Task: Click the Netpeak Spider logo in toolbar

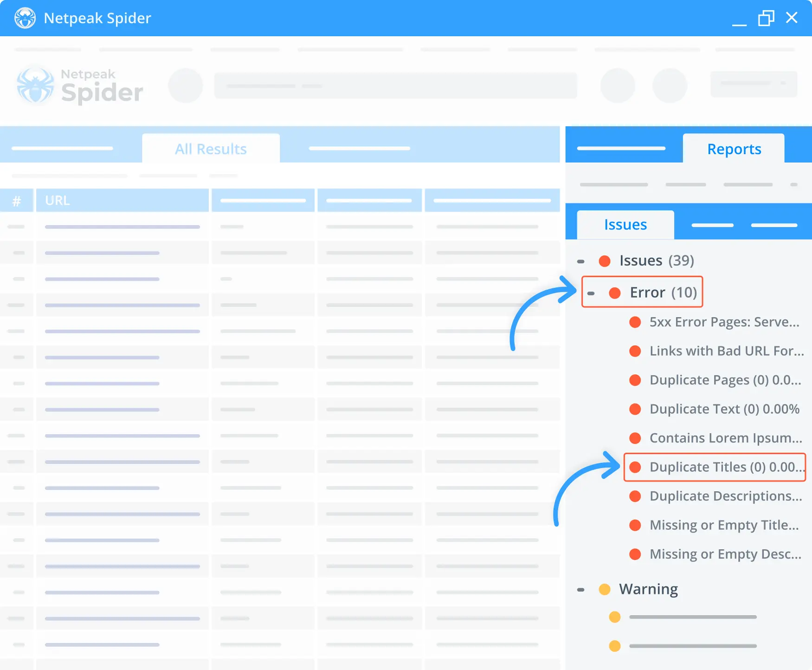Action: tap(80, 86)
